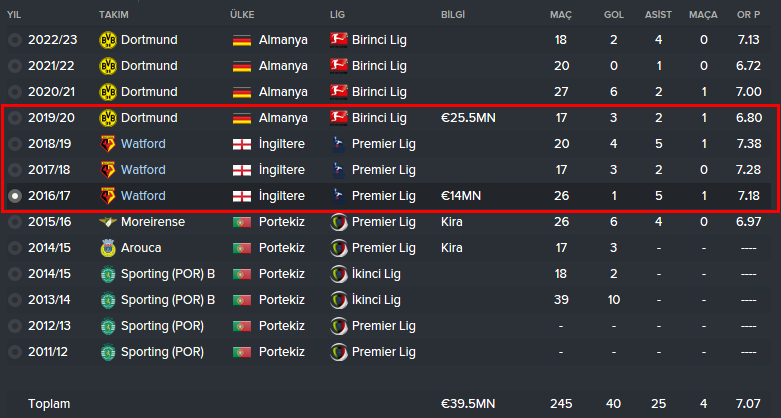Click the Moreirense club logo

tap(108, 222)
